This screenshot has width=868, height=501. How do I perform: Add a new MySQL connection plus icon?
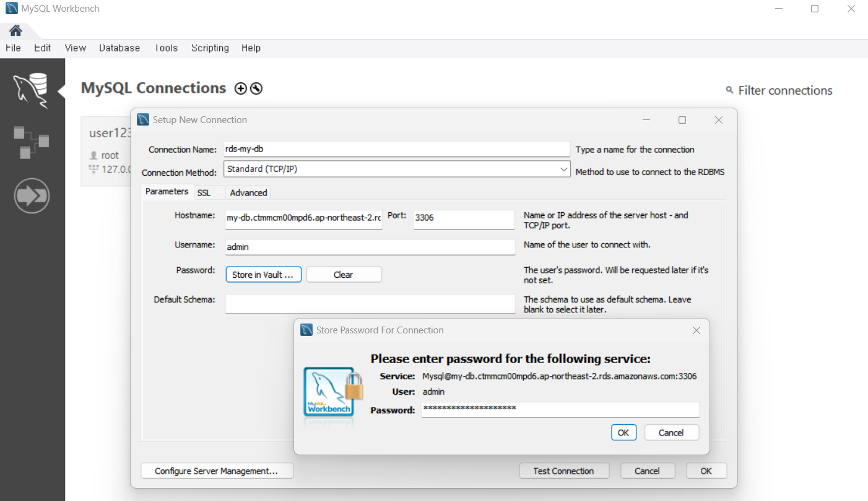[241, 88]
